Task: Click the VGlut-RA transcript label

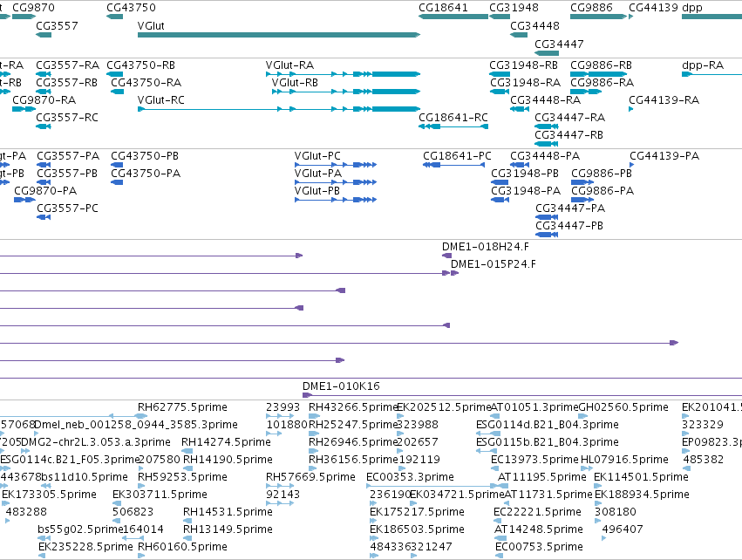Action: 289,65
